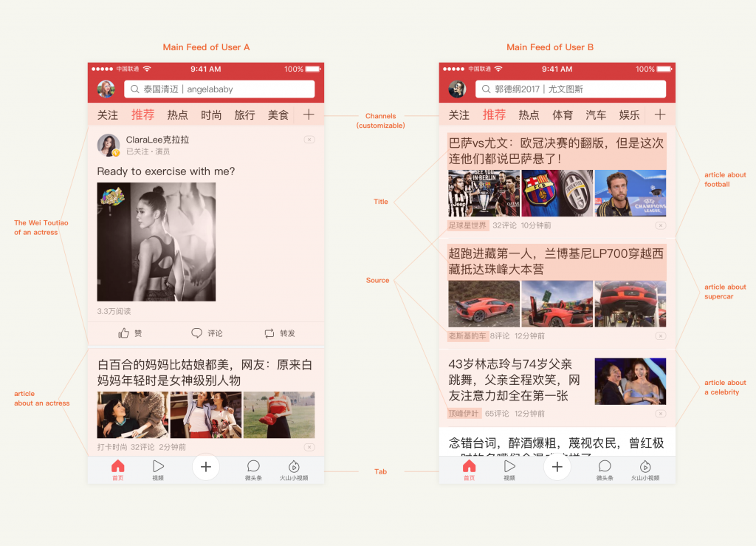The width and height of the screenshot is (756, 546).
Task: Add a channel using plus in User B's channel bar
Action: point(660,115)
